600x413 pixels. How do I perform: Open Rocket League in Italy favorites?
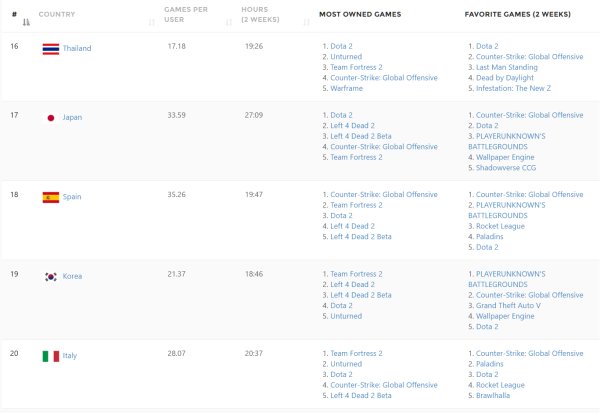[500, 385]
